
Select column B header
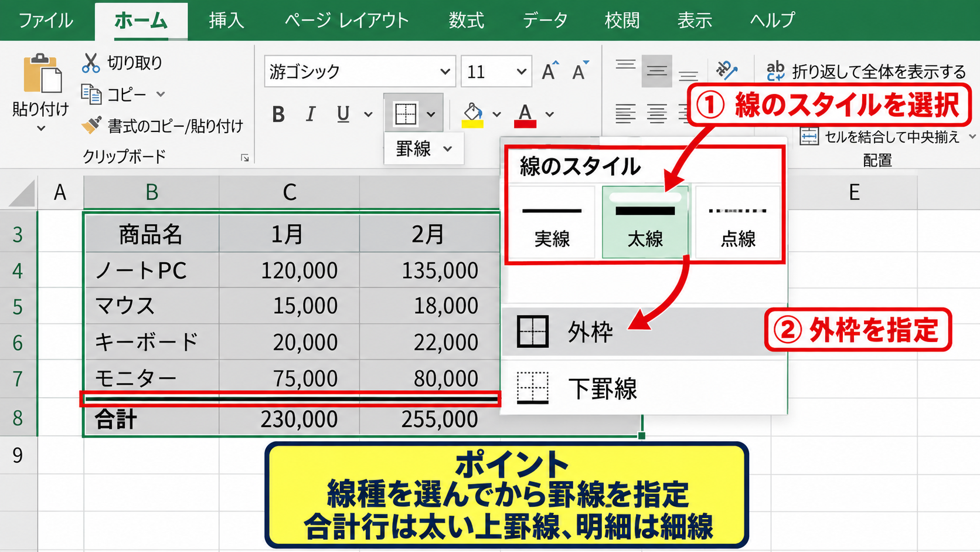151,192
